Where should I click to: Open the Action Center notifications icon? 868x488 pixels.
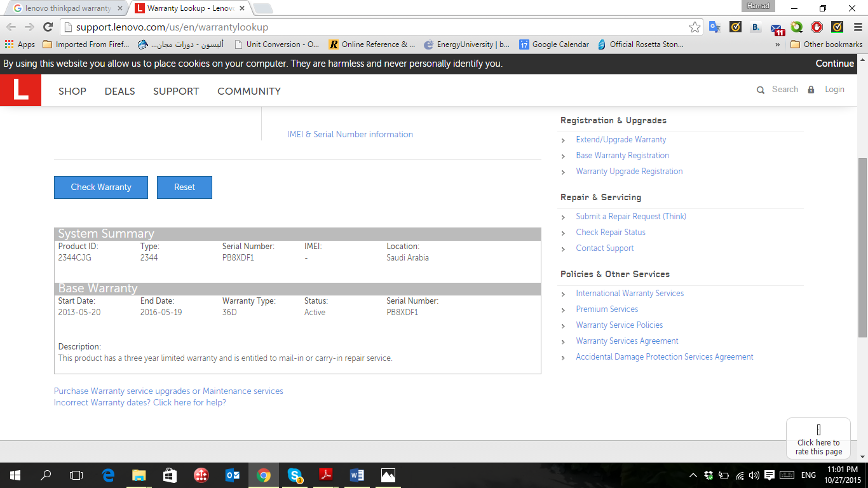point(770,475)
